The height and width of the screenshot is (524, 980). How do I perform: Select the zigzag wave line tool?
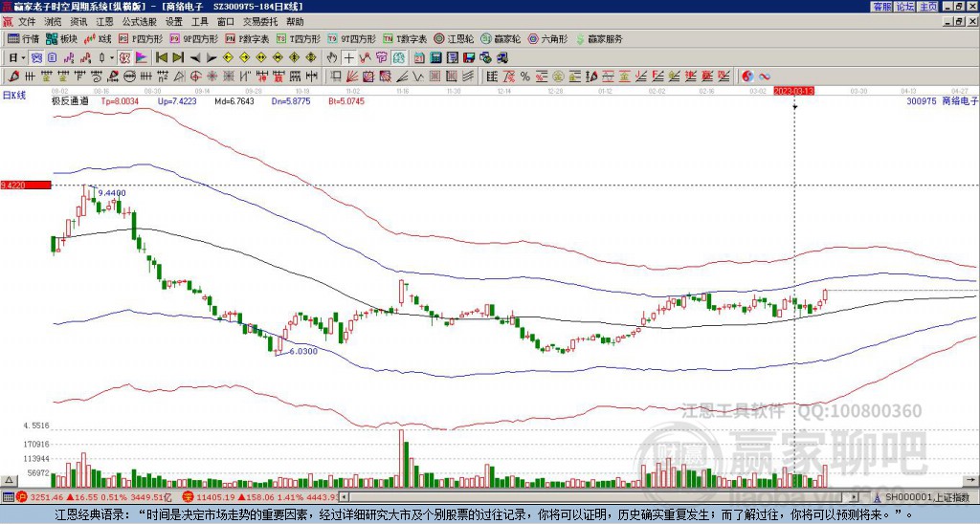click(x=417, y=76)
